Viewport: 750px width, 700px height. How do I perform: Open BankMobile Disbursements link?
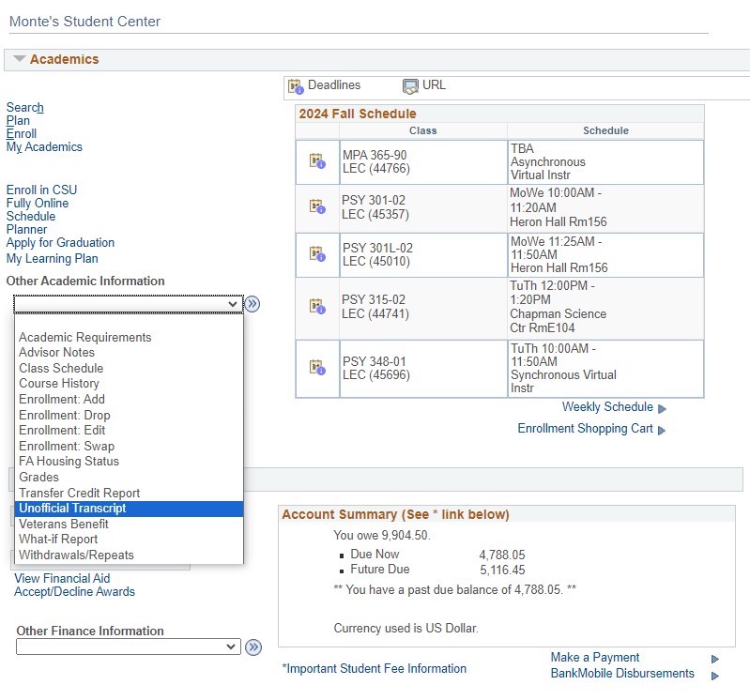(622, 674)
